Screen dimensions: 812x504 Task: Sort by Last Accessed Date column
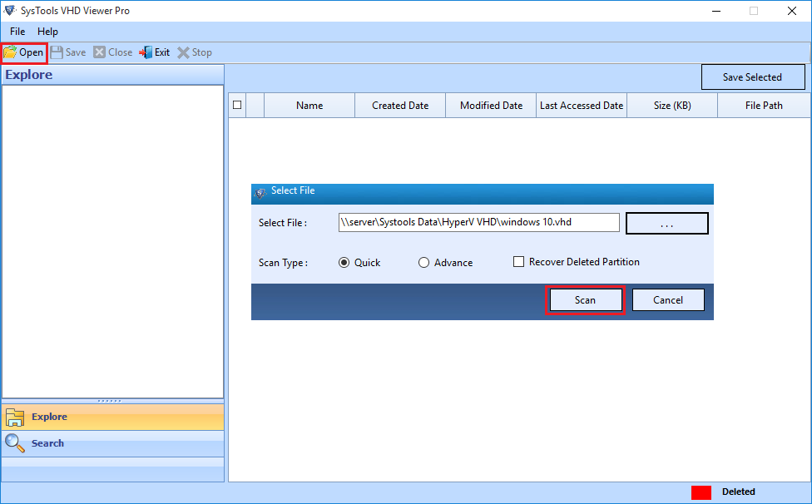[x=582, y=106]
